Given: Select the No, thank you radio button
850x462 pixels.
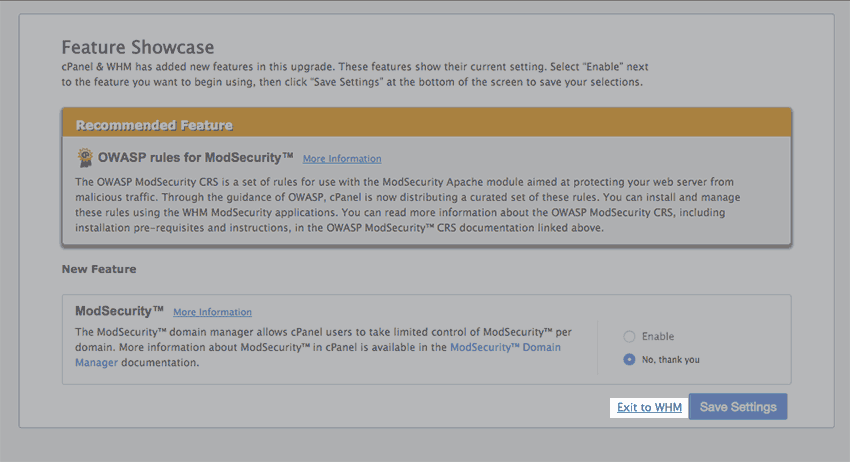Looking at the screenshot, I should 629,360.
